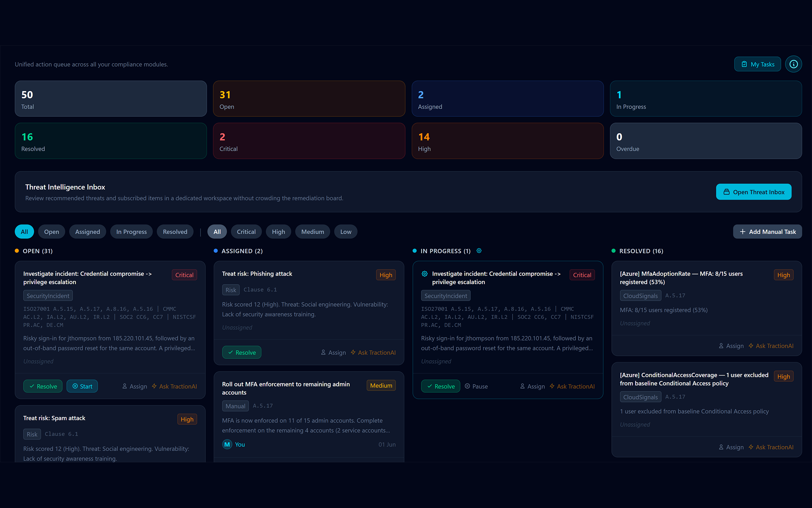
Task: Click the M avatar on MFA enforcement card
Action: (227, 444)
